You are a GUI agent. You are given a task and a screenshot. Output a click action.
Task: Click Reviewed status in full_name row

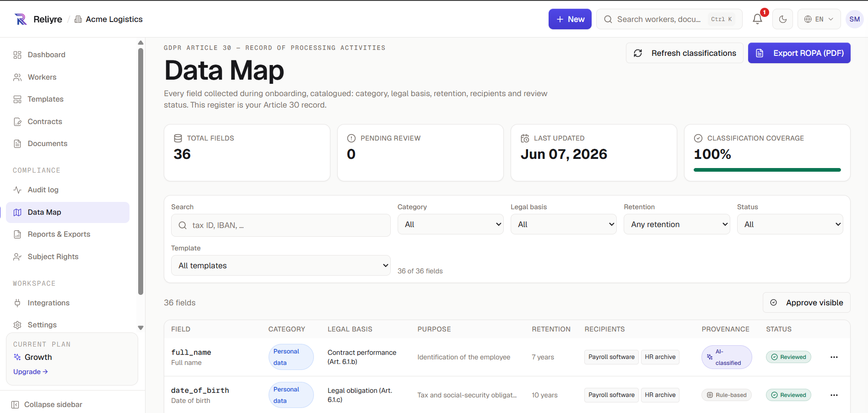pyautogui.click(x=788, y=357)
